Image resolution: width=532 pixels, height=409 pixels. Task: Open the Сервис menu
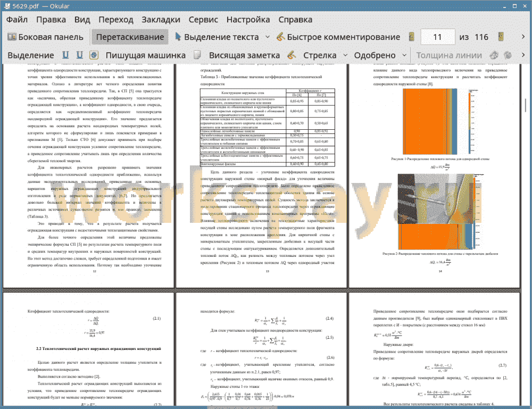point(203,20)
